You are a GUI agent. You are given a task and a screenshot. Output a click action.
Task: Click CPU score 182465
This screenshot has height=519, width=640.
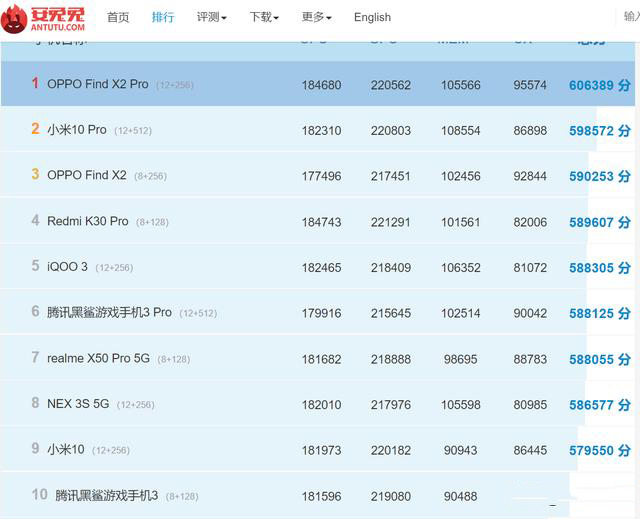pyautogui.click(x=321, y=268)
